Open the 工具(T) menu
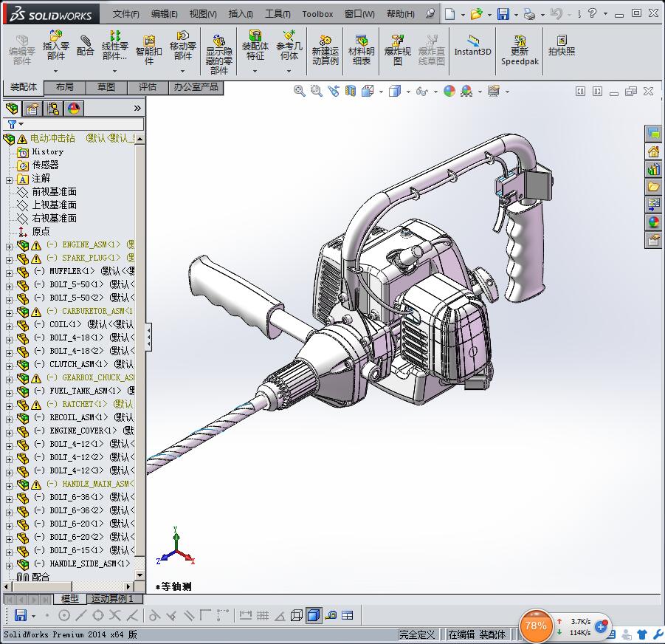This screenshot has width=665, height=644. tap(278, 14)
